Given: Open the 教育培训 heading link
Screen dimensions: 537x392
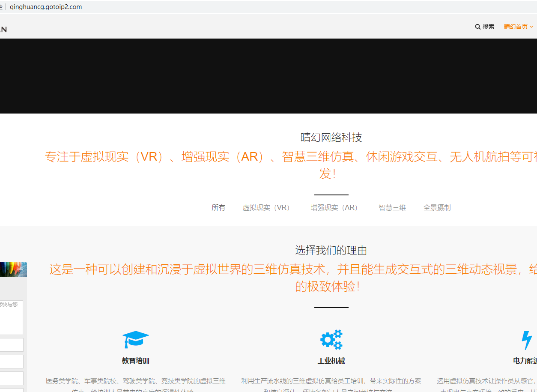Looking at the screenshot, I should point(135,361).
